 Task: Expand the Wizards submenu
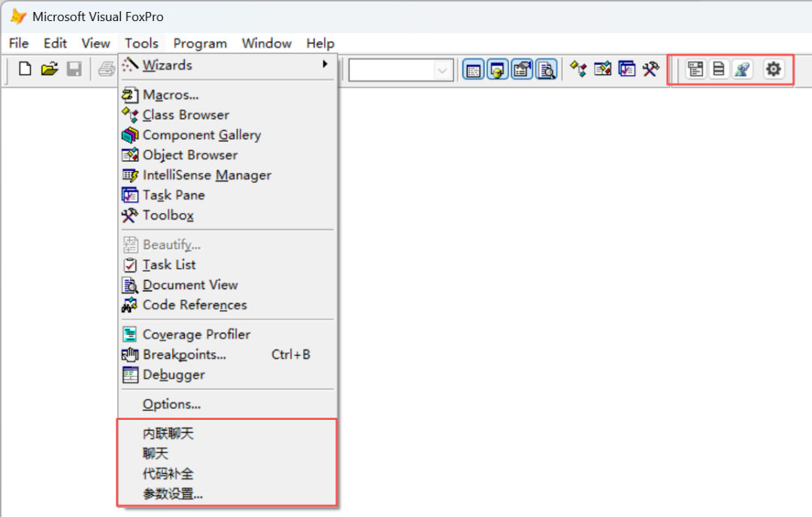pyautogui.click(x=228, y=65)
